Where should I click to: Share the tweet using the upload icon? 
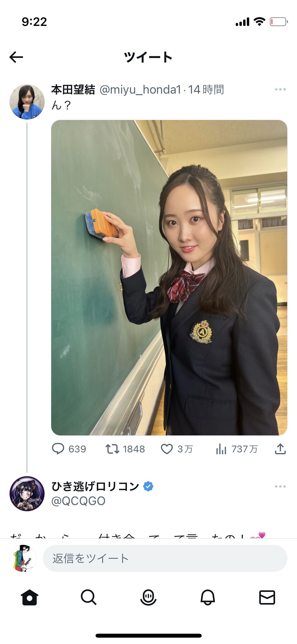[x=280, y=449]
